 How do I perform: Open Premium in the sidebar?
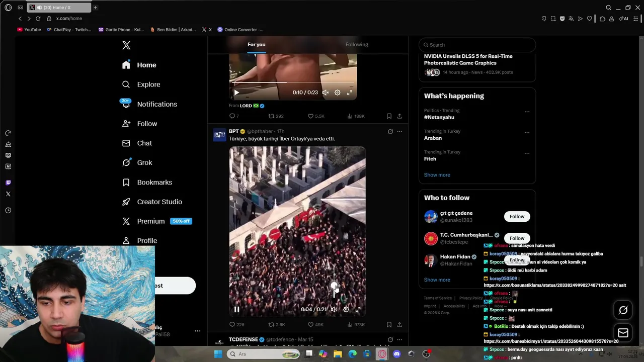coord(156,221)
